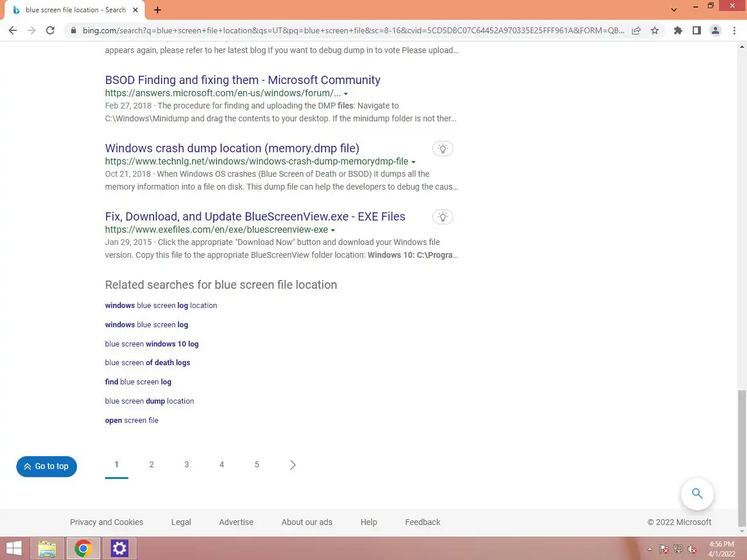This screenshot has height=560, width=747.
Task: Reload the Bing search page
Action: point(50,30)
